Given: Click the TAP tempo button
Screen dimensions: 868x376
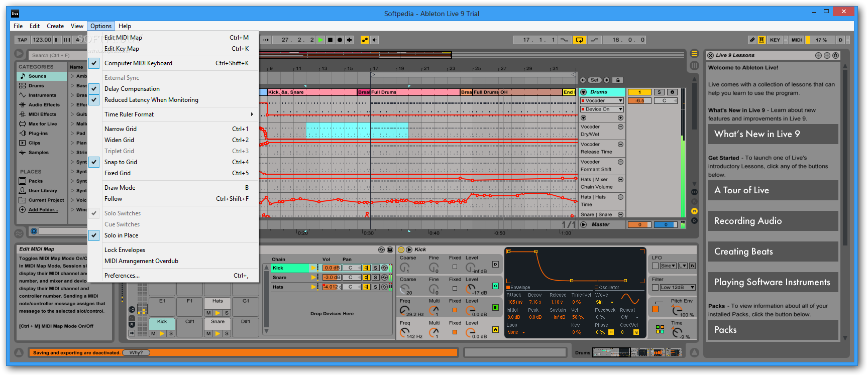Looking at the screenshot, I should (x=23, y=40).
